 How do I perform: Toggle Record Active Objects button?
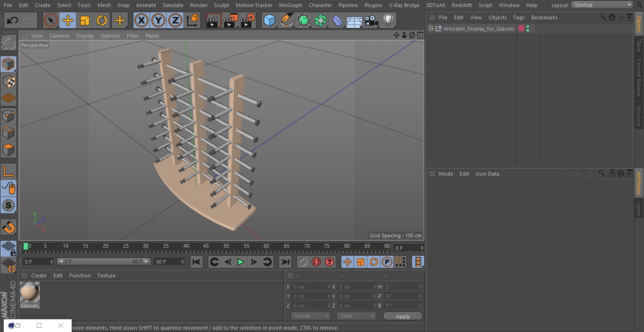303,262
